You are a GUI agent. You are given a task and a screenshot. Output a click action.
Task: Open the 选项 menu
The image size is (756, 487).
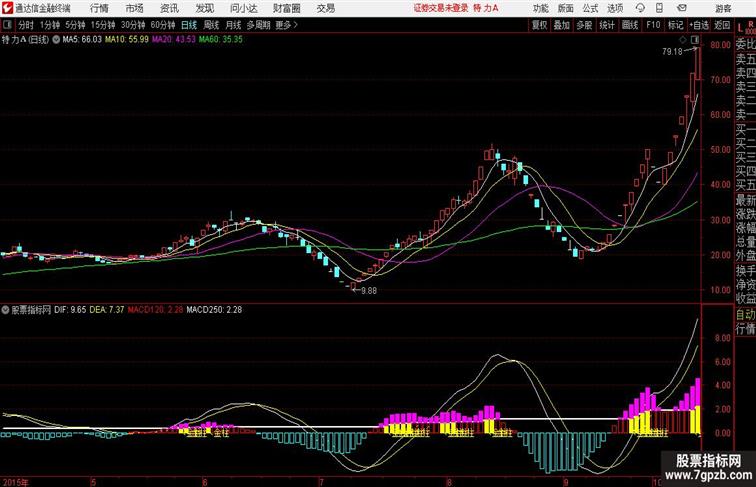click(615, 8)
